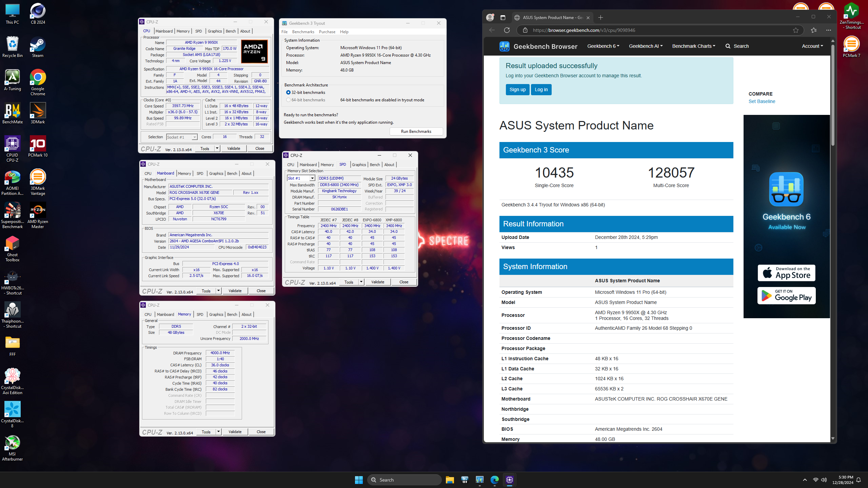Add this page to favorites star
The image size is (868, 488).
pyautogui.click(x=796, y=30)
